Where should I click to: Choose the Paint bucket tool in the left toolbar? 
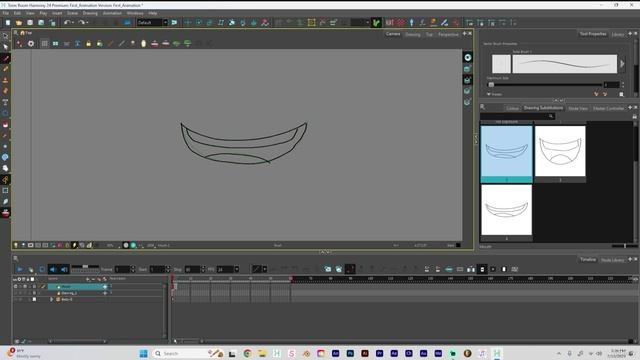coord(5,124)
